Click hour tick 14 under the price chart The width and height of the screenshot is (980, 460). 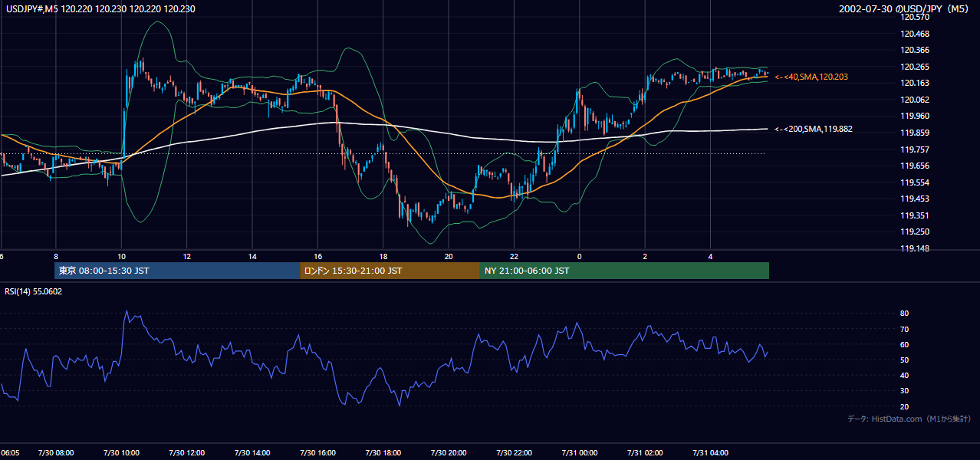point(252,256)
